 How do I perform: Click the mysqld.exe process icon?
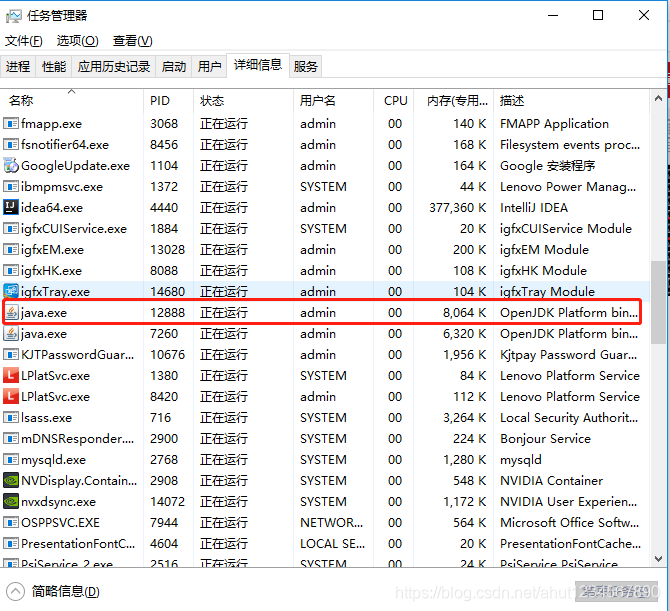11,459
